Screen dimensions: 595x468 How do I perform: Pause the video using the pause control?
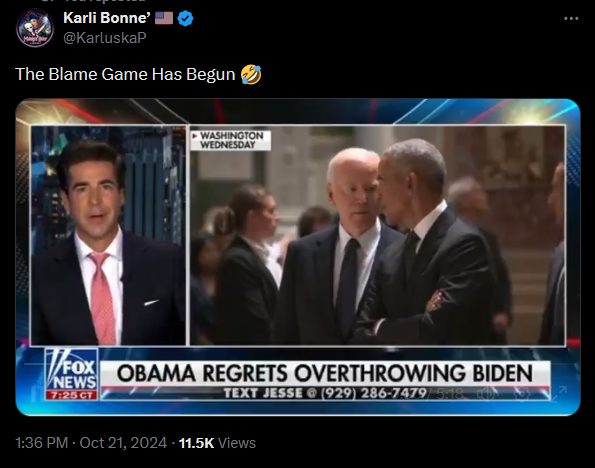click(x=35, y=395)
